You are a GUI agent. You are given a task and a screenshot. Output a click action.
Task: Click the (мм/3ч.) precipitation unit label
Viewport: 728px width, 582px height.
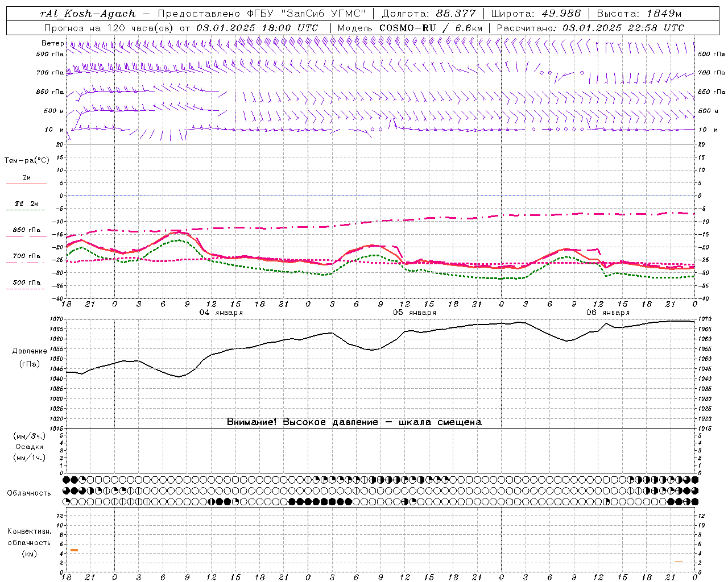(x=30, y=436)
